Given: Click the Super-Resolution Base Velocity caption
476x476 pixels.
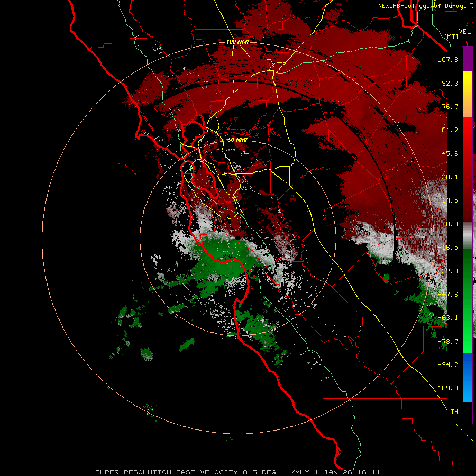Looking at the screenshot, I should 237,472.
